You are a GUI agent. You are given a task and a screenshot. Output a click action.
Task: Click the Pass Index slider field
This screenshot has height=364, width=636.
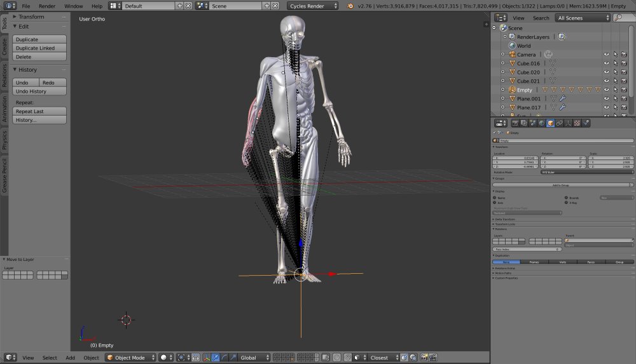527,249
